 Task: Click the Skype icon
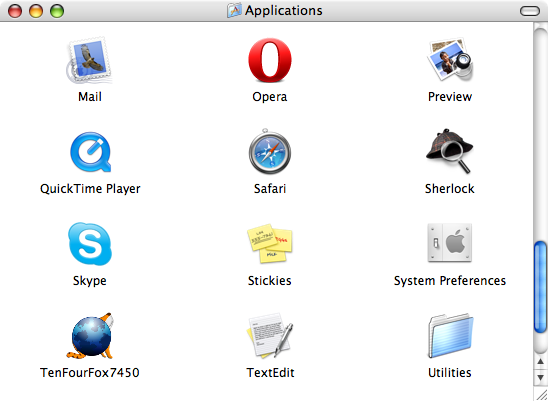tap(90, 244)
